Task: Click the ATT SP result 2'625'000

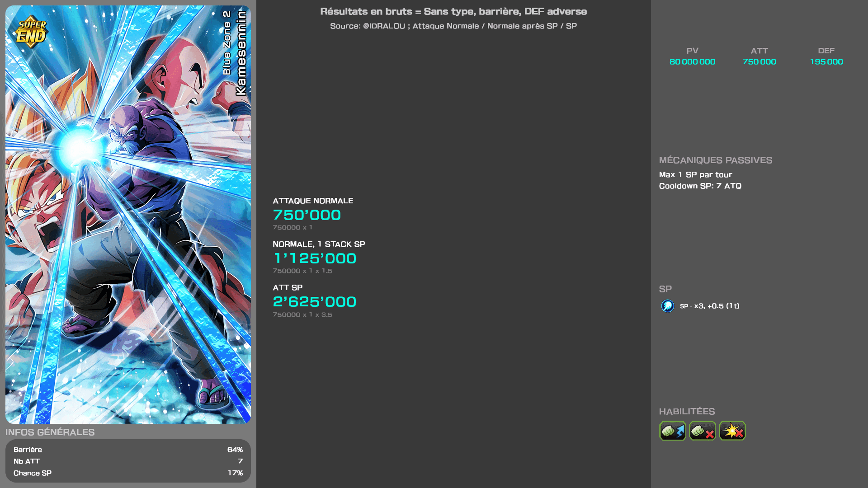Action: (315, 302)
